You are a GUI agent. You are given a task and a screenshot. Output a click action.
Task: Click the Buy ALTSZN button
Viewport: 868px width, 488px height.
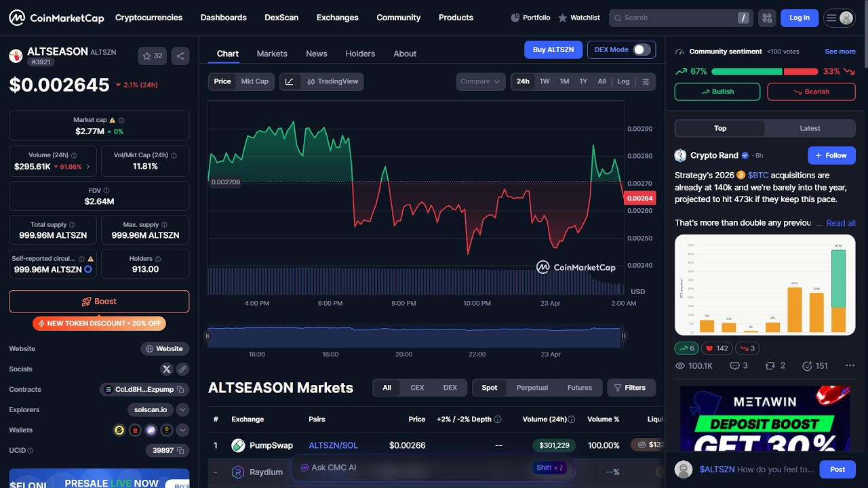(x=553, y=49)
